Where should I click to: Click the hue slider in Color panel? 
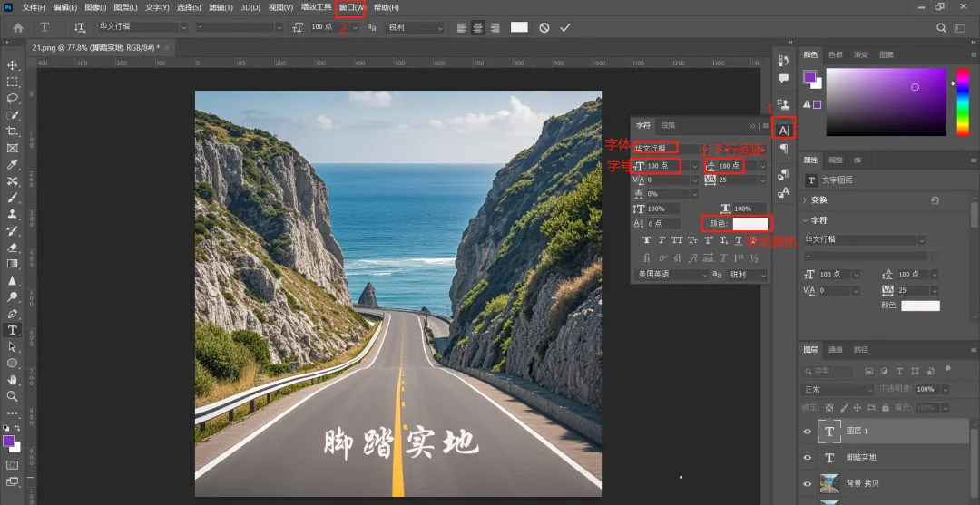coord(963,102)
